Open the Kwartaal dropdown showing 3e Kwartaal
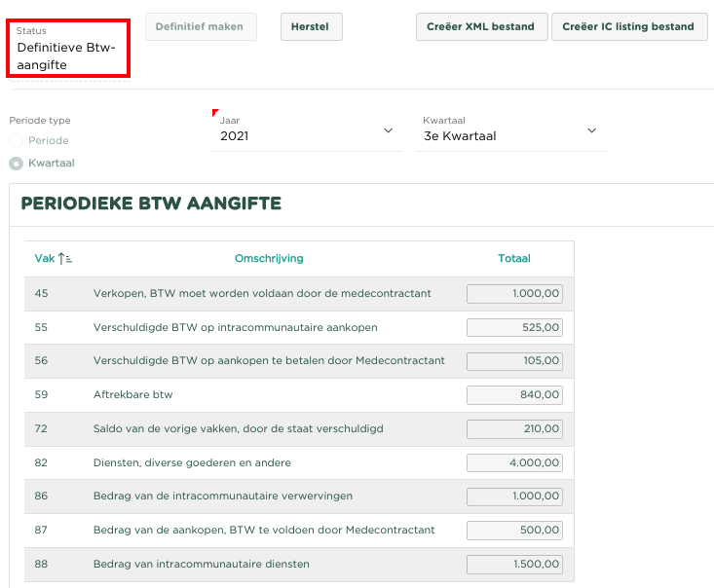This screenshot has width=714, height=588. [512, 136]
